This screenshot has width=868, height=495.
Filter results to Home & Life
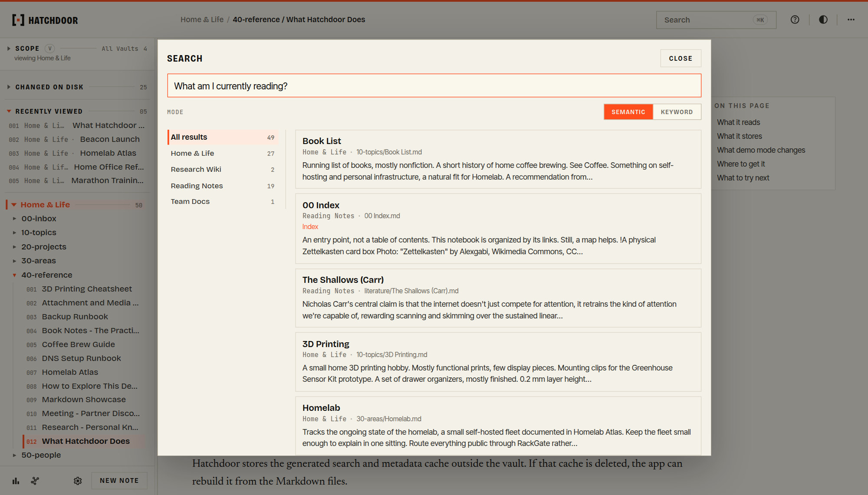click(223, 153)
